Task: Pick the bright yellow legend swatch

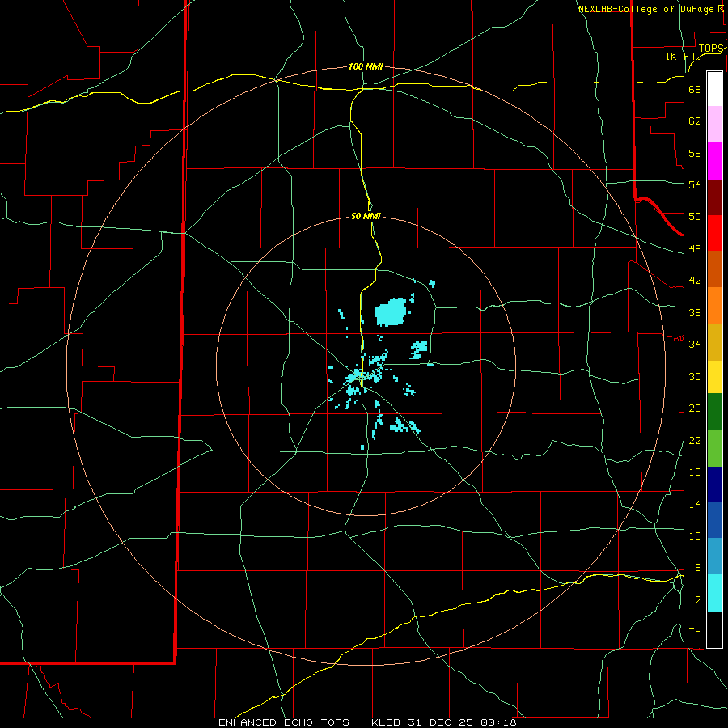Action: tap(714, 377)
